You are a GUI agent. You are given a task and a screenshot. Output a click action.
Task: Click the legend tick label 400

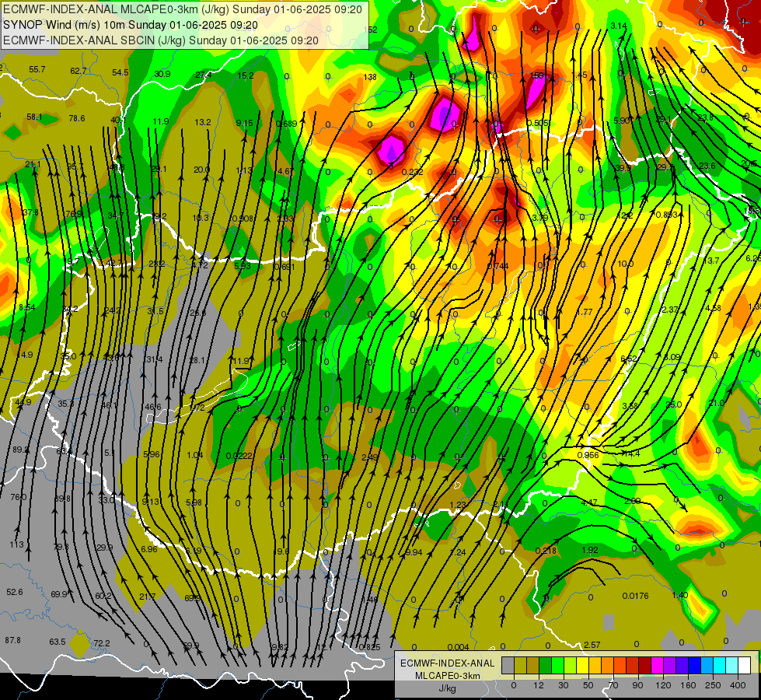pyautogui.click(x=738, y=685)
